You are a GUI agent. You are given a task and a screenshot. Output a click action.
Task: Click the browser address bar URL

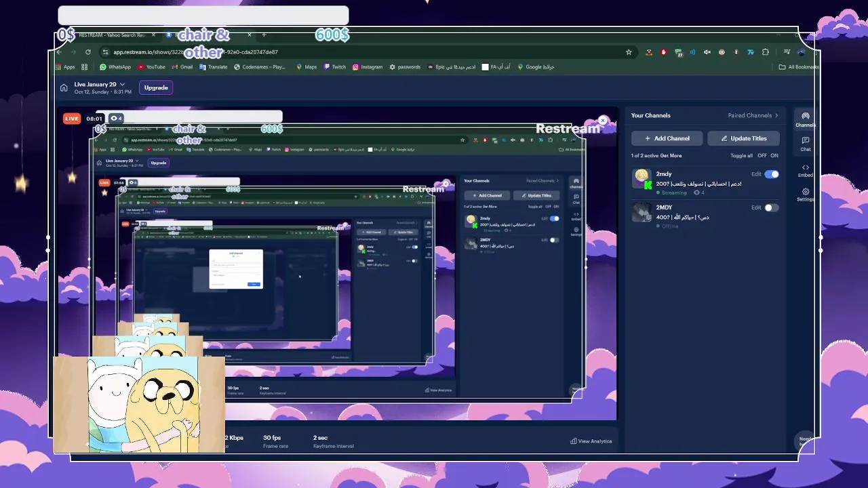point(195,52)
